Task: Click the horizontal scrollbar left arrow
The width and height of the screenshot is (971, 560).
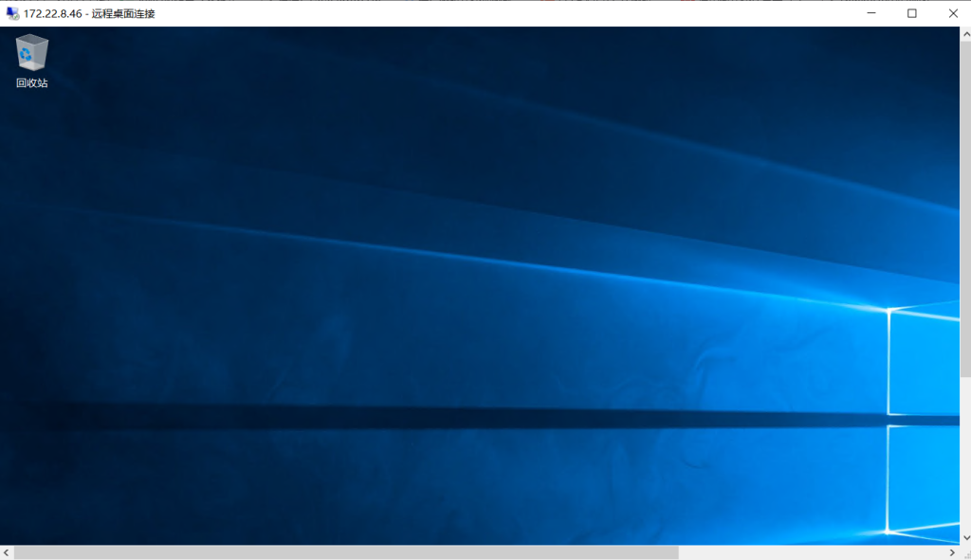Action: 6,552
